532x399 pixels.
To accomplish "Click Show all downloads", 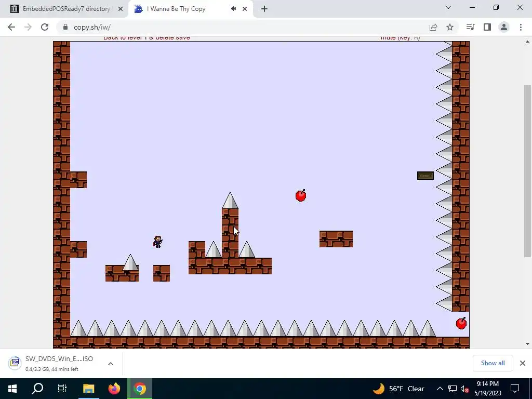I will 493,363.
